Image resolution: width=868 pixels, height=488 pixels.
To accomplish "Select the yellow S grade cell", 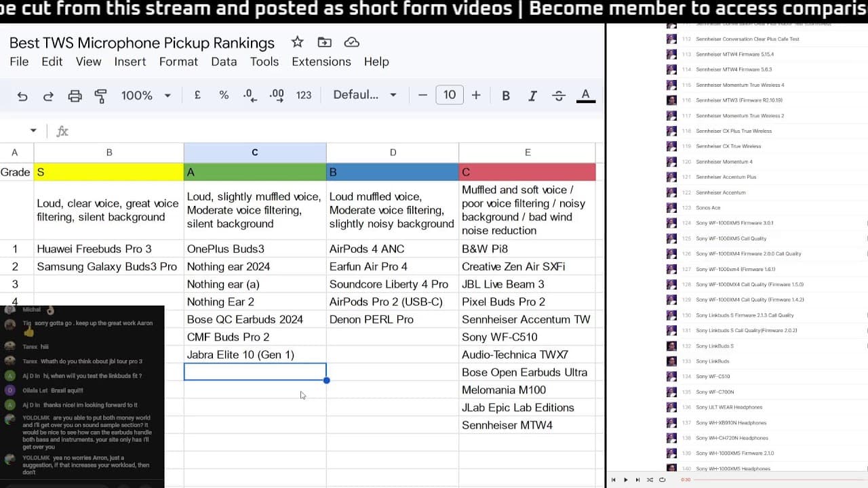I will pyautogui.click(x=108, y=172).
